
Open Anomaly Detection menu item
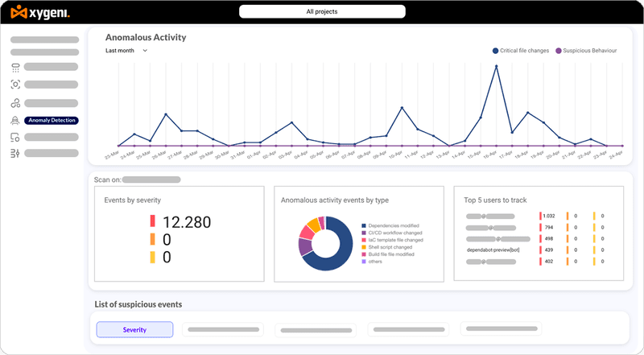click(51, 120)
